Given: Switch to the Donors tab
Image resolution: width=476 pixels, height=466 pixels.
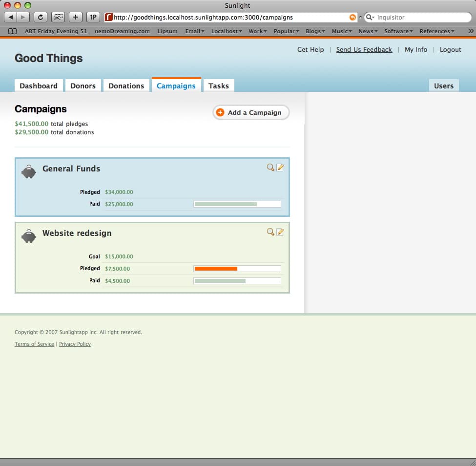Looking at the screenshot, I should pos(83,85).
